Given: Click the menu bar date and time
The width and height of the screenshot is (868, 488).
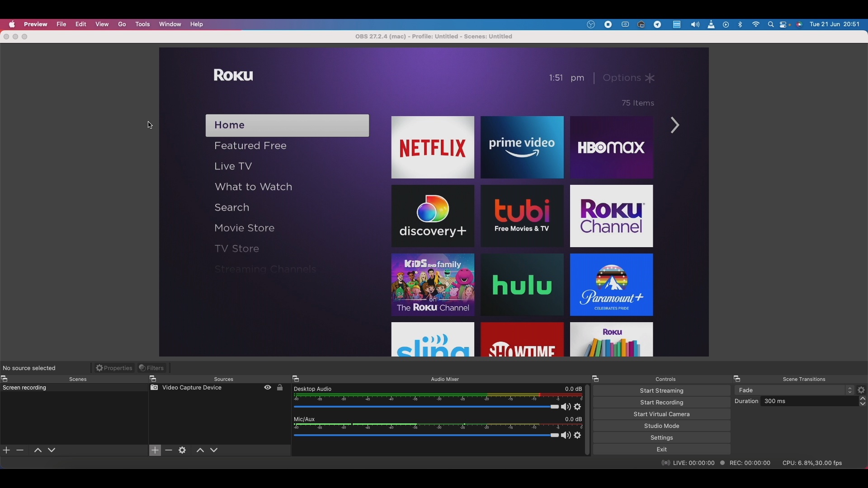Looking at the screenshot, I should 835,24.
